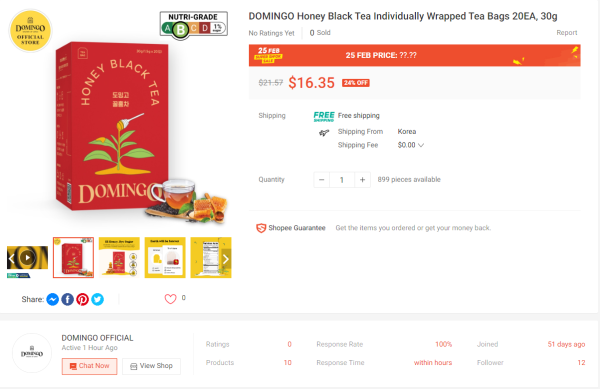Share product on Pinterest
Screen dimensions: 600x389
(82, 299)
